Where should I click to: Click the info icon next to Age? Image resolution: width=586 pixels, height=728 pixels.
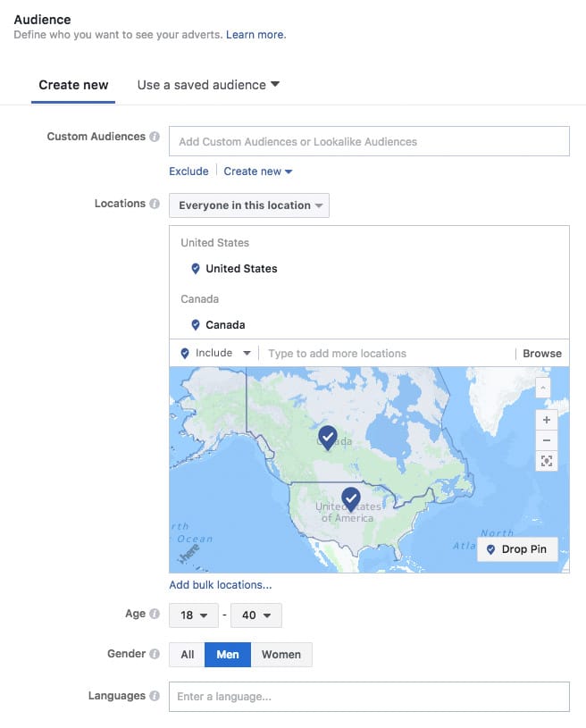pyautogui.click(x=155, y=615)
